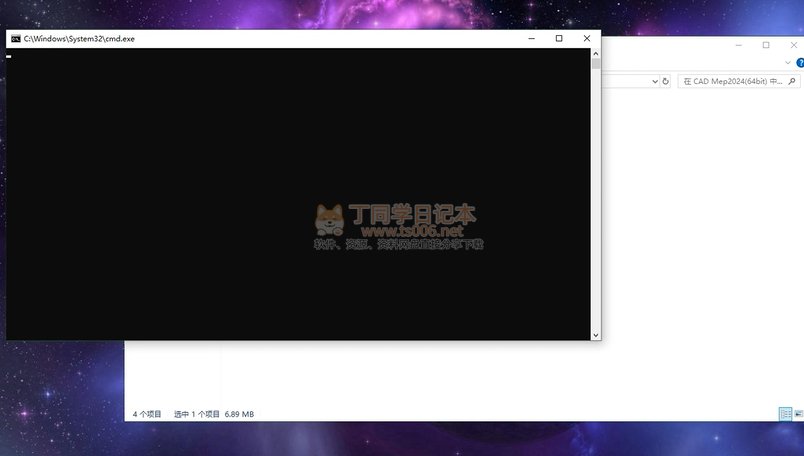
Task: Minimize the Explorer window
Action: pos(739,45)
